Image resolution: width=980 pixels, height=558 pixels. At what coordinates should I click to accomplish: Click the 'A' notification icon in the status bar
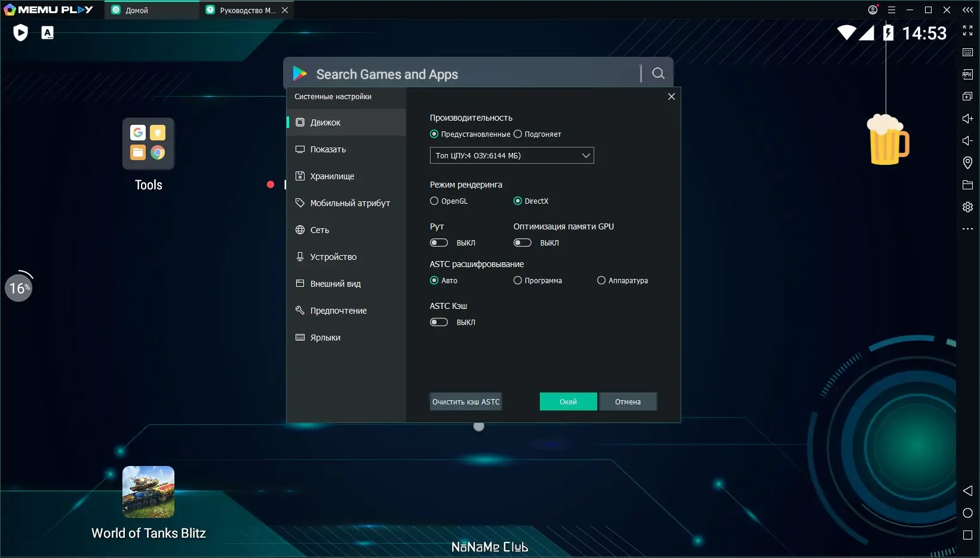[47, 33]
